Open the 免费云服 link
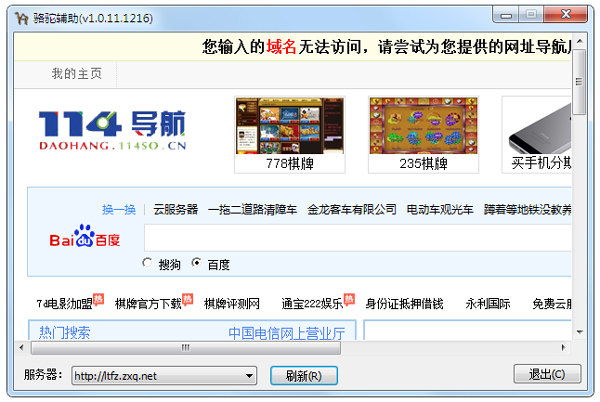This screenshot has width=600, height=402. [552, 304]
